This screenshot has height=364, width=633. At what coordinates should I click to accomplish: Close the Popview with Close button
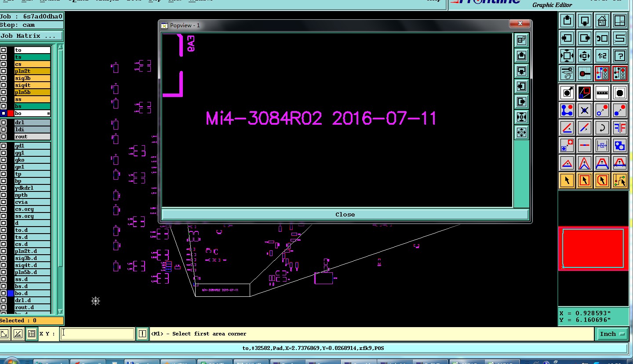tap(345, 214)
